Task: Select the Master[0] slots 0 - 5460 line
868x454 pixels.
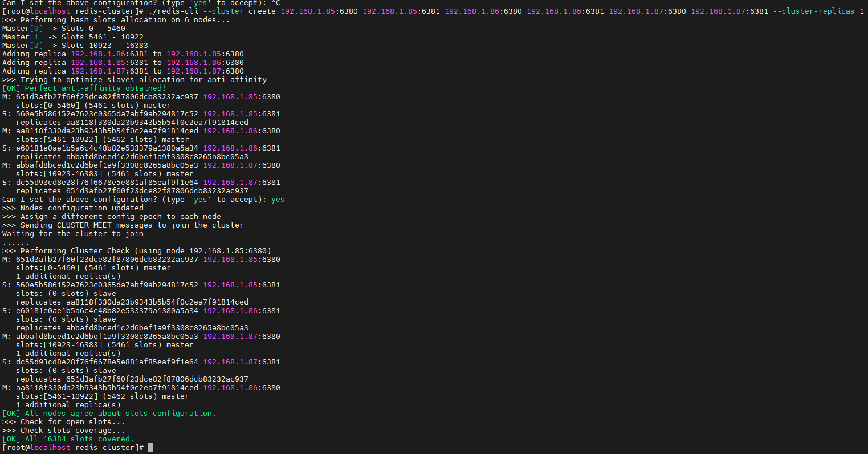Action: (63, 29)
